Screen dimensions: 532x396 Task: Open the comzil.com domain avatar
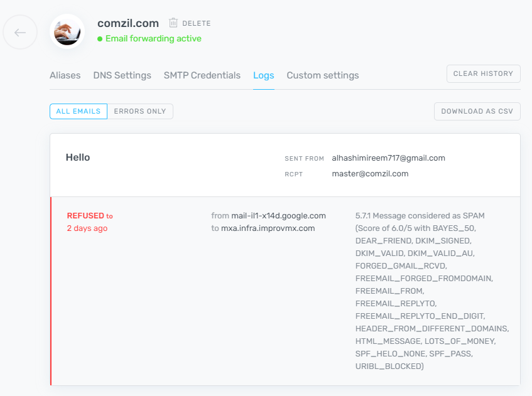[67, 31]
